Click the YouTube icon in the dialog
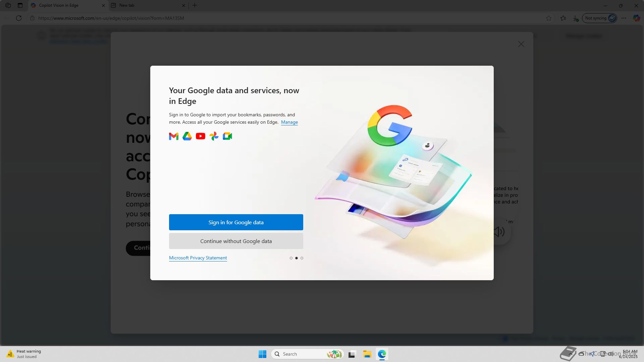Image resolution: width=644 pixels, height=362 pixels. [x=201, y=136]
